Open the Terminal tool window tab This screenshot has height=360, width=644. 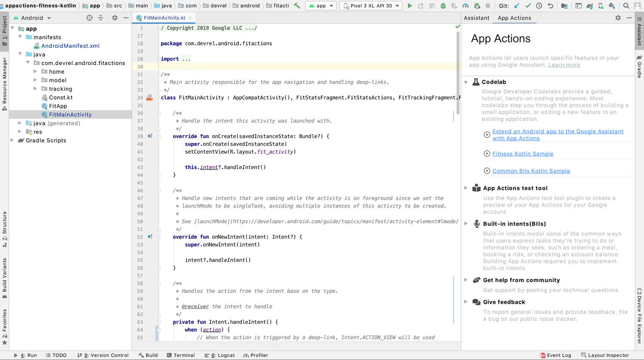point(181,355)
